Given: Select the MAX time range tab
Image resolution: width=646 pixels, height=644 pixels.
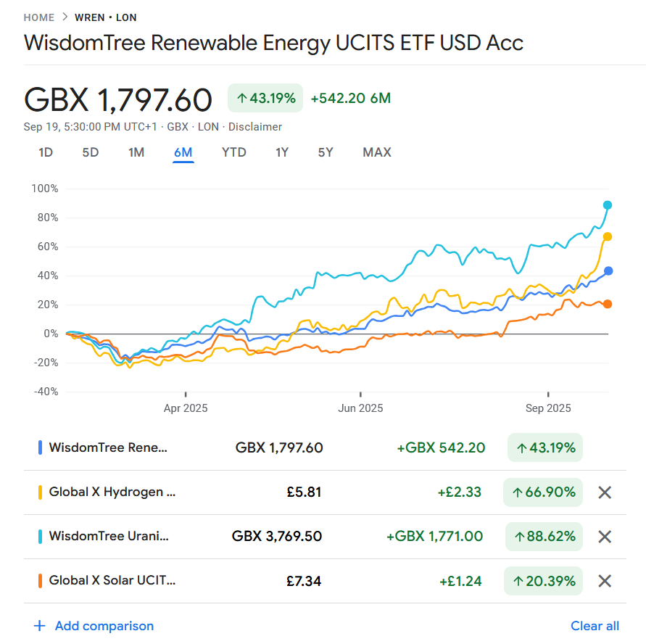Looking at the screenshot, I should pyautogui.click(x=376, y=152).
